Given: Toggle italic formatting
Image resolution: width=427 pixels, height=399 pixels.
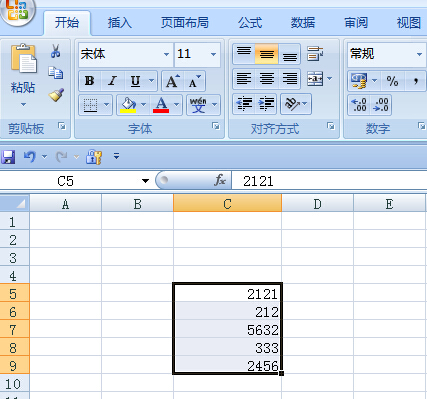Looking at the screenshot, I should 113,81.
